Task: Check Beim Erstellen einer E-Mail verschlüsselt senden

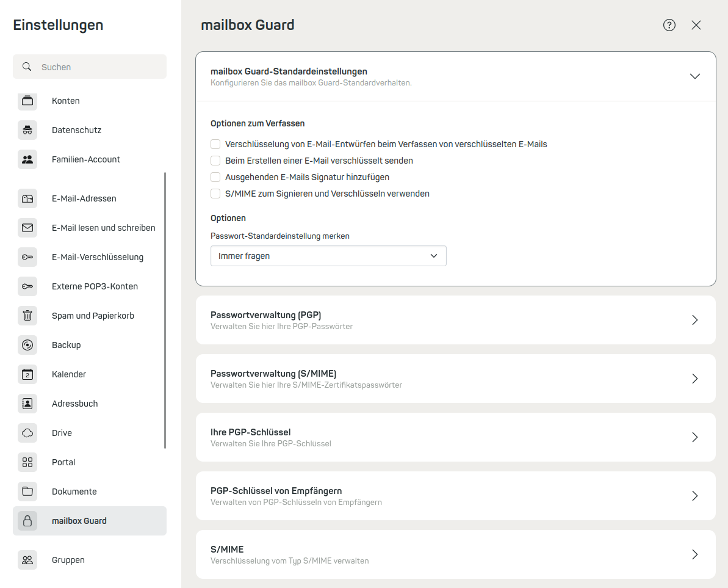Action: click(x=215, y=161)
